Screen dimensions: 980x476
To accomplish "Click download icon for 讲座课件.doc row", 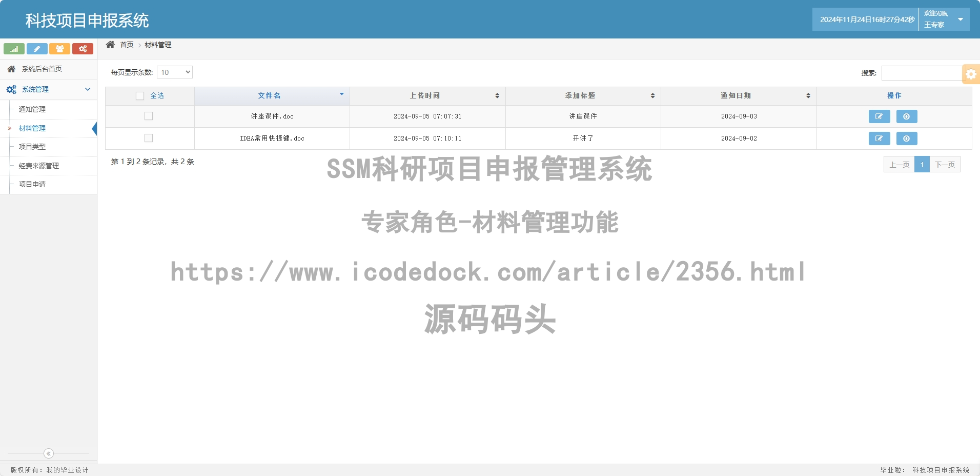I will click(x=907, y=116).
